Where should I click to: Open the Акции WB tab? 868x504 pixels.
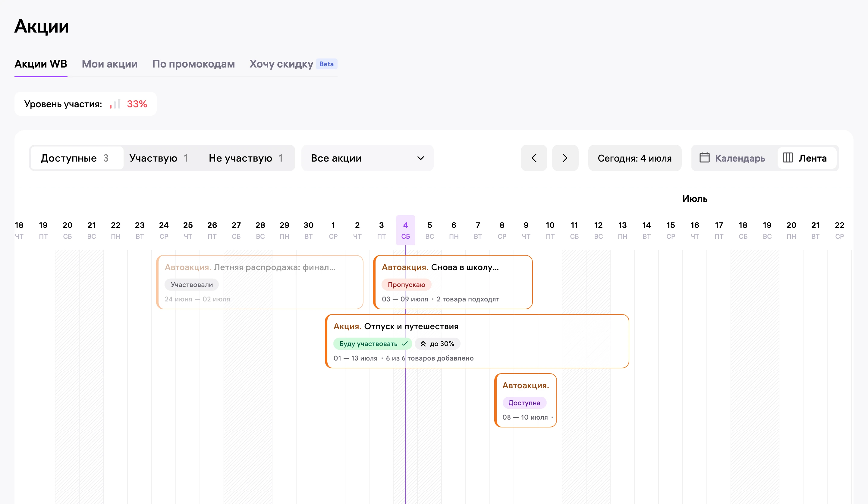pos(41,64)
